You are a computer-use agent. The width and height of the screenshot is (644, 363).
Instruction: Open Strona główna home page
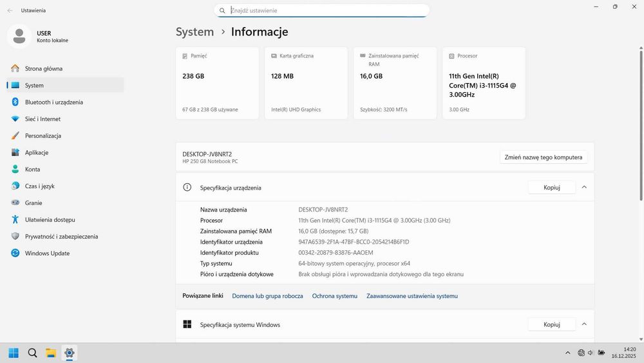65,68
